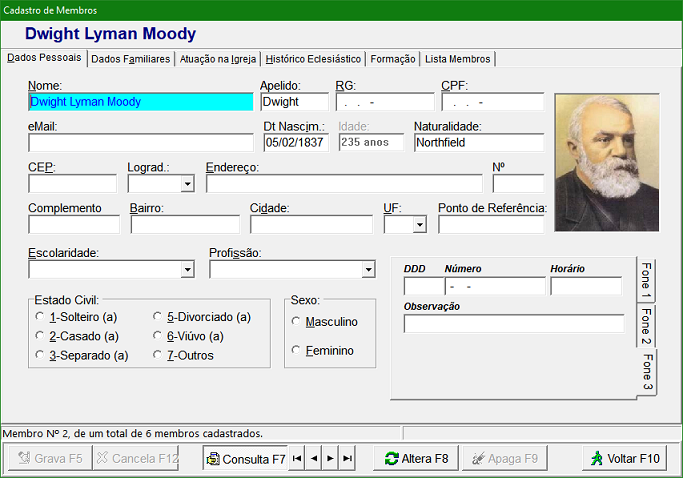Click the member portrait photo
This screenshot has width=683, height=478.
pyautogui.click(x=607, y=162)
